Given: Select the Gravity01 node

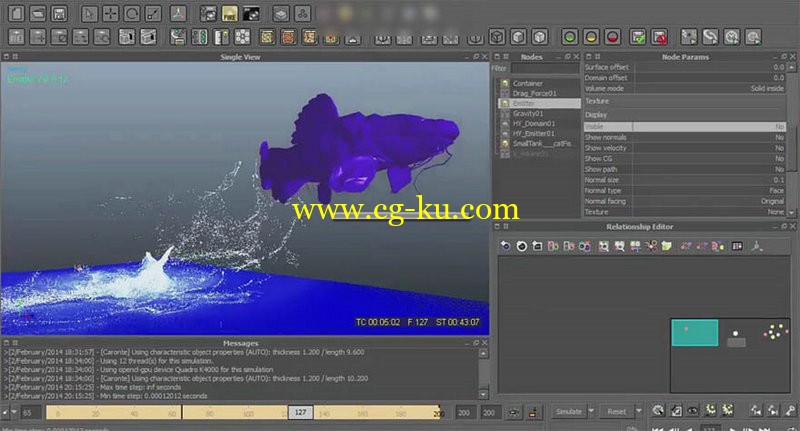Looking at the screenshot, I should [528, 113].
